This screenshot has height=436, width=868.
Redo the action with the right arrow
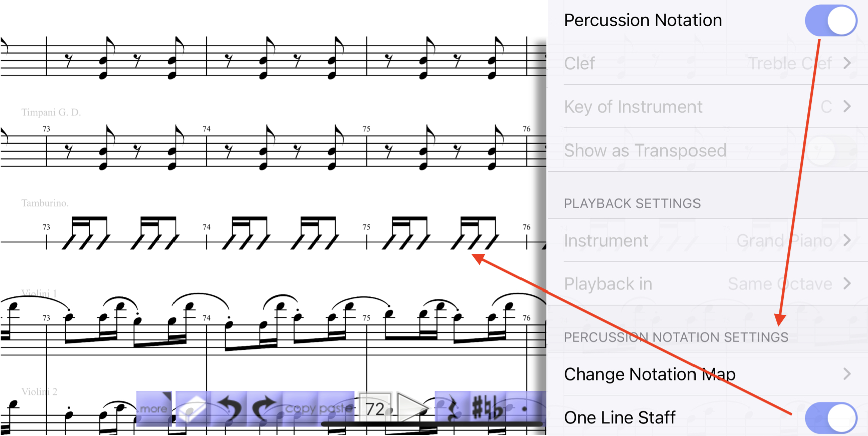click(x=265, y=409)
